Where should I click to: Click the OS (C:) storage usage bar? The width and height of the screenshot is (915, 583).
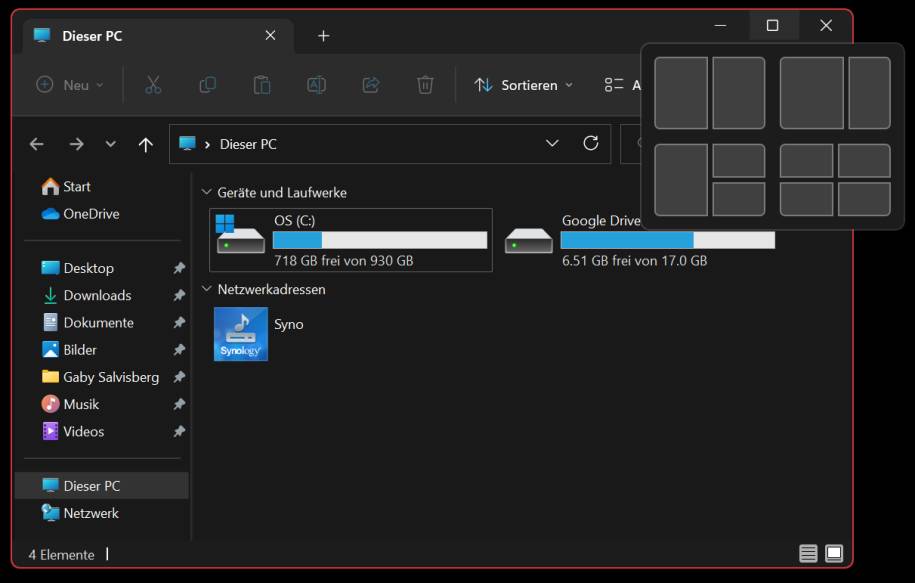pos(380,240)
